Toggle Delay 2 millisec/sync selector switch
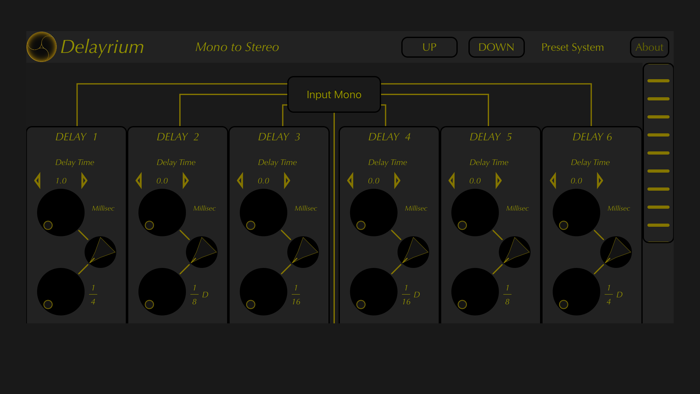The width and height of the screenshot is (700, 394). (202, 252)
